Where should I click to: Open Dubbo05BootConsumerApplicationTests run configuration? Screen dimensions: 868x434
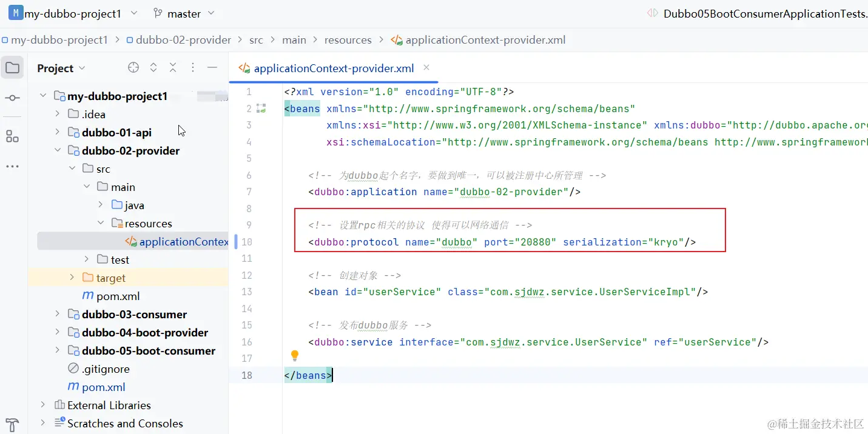[765, 13]
